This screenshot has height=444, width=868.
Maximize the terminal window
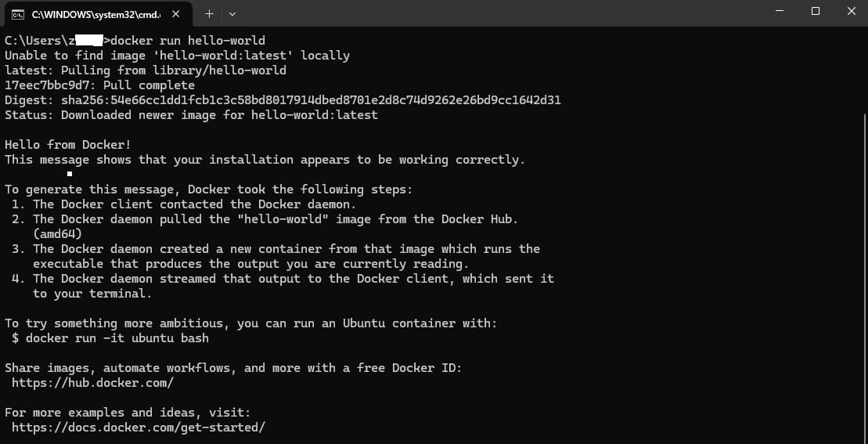click(815, 11)
